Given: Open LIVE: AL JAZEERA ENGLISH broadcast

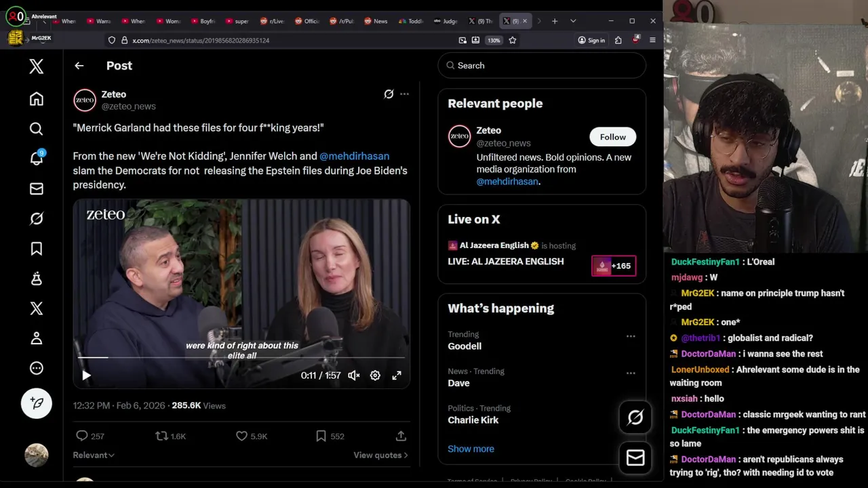Looking at the screenshot, I should tap(505, 262).
